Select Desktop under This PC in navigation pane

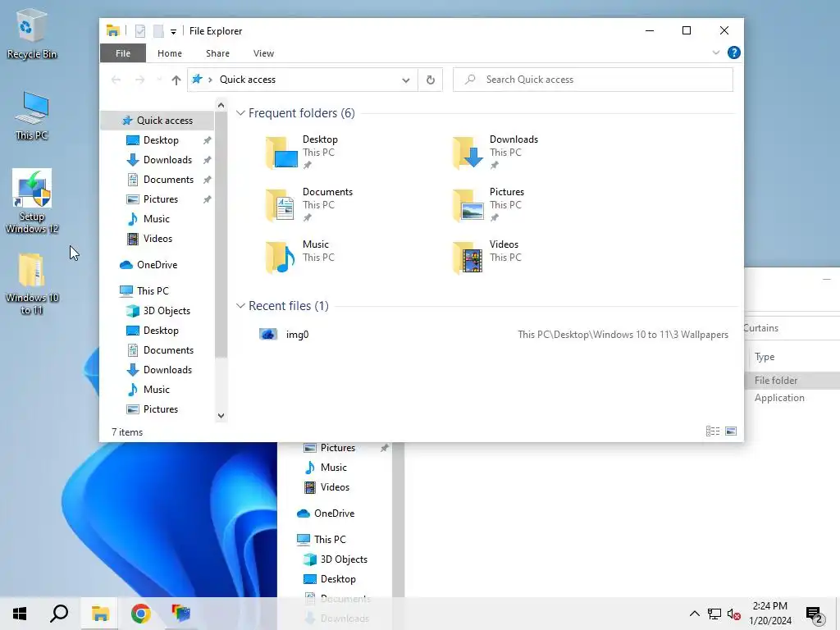pos(161,331)
